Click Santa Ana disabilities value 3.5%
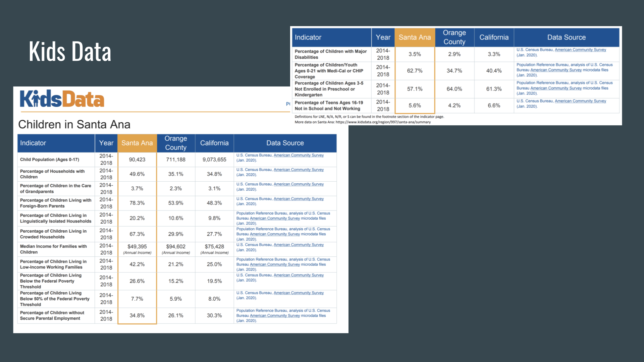The image size is (644, 362). (x=415, y=54)
